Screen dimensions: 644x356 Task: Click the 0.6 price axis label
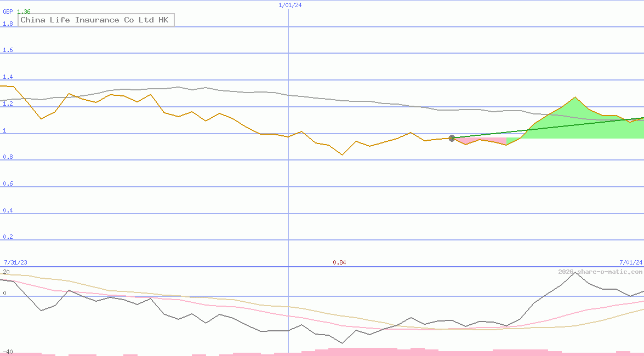(x=8, y=183)
